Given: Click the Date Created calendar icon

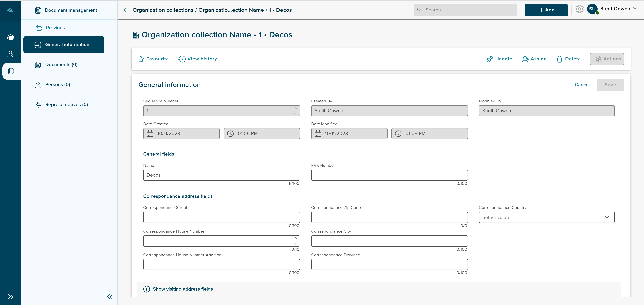Looking at the screenshot, I should pyautogui.click(x=150, y=134).
